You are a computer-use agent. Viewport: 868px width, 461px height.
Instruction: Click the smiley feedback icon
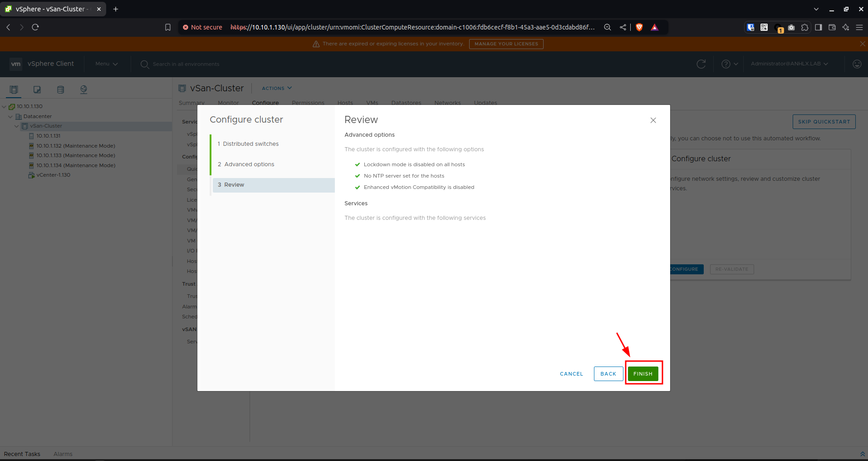[x=857, y=64]
